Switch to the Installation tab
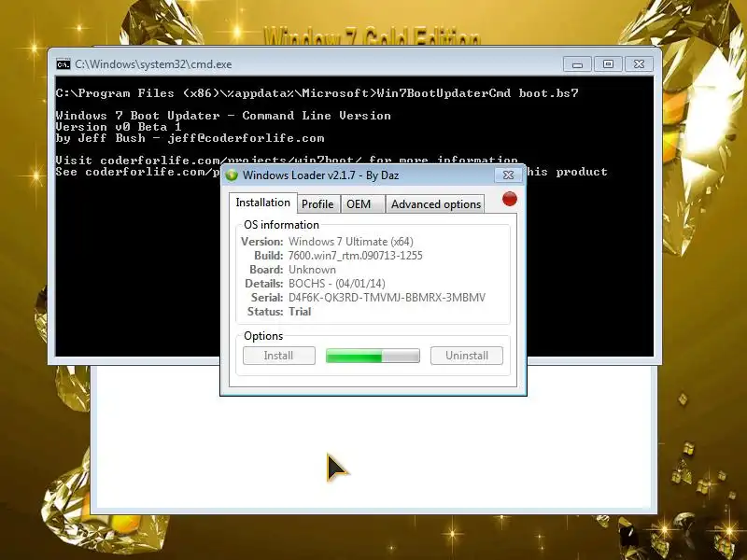The height and width of the screenshot is (560, 747). pyautogui.click(x=263, y=203)
